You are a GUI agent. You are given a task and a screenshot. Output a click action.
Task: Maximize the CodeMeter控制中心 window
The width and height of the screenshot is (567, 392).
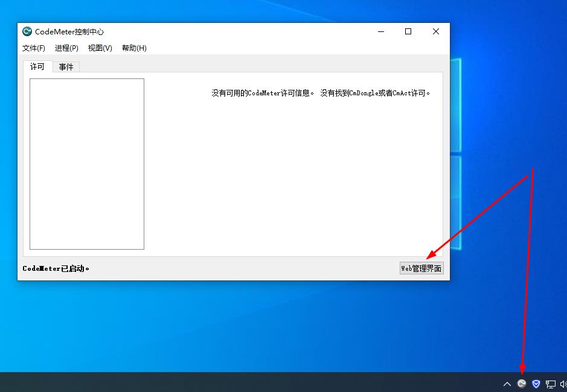408,32
